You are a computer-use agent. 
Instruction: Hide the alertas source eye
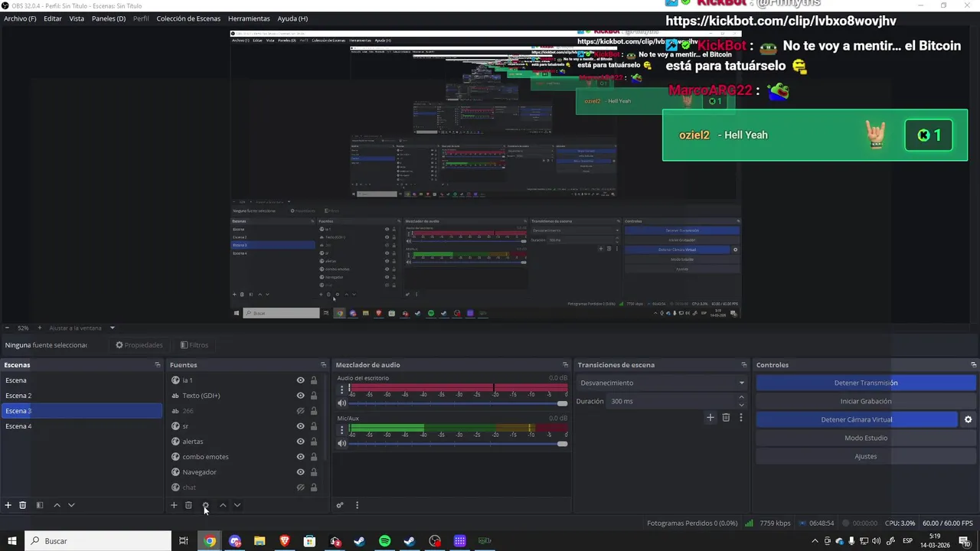coord(300,442)
